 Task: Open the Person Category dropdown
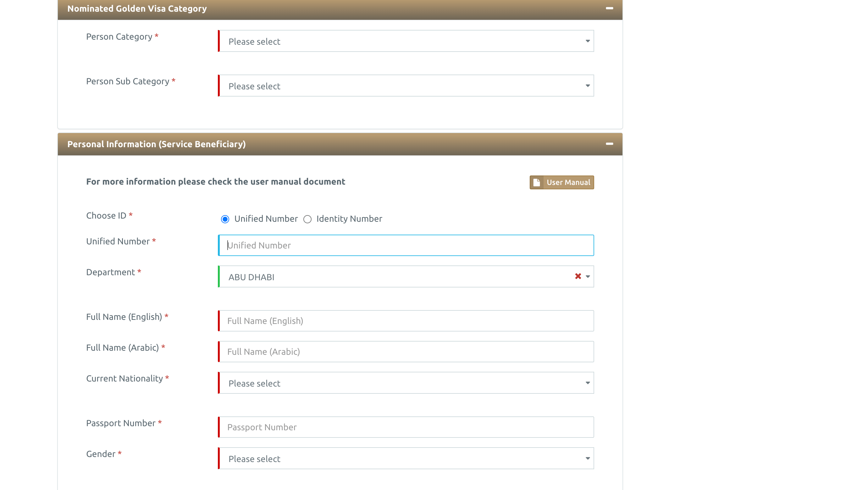point(406,41)
